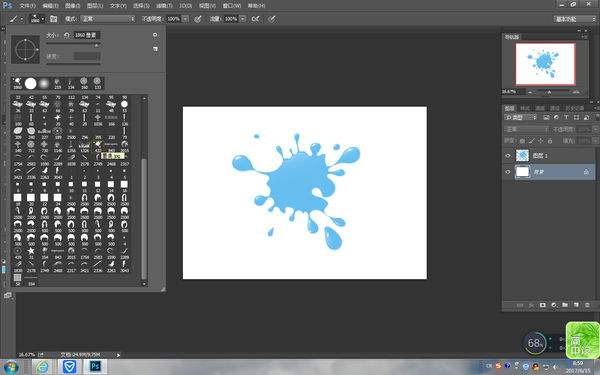600x375 pixels.
Task: Hide layer 图层 1 with eye icon
Action: click(x=508, y=155)
